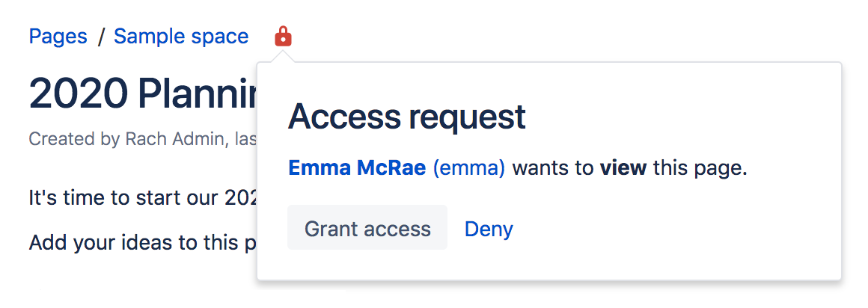The height and width of the screenshot is (308, 868).
Task: Click "this page." text in the popup
Action: 700,168
